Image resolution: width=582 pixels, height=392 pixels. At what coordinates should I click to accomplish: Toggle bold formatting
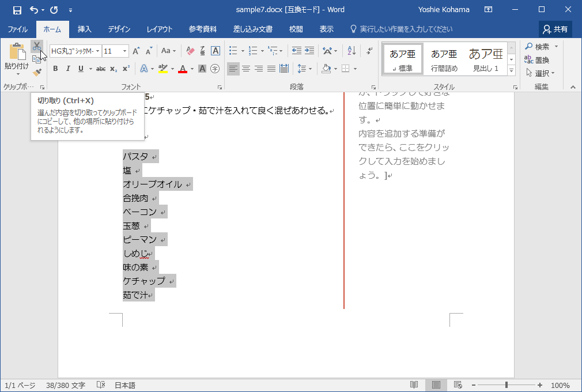(x=55, y=69)
